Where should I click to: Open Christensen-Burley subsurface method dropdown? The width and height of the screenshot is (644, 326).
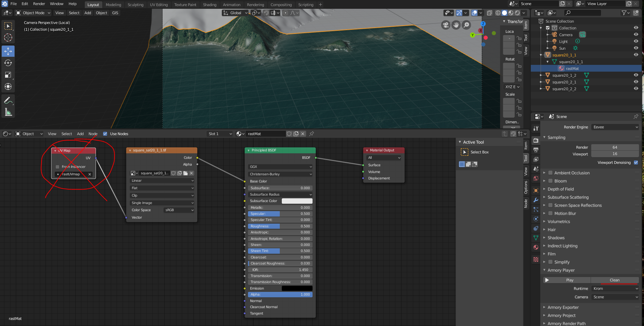click(280, 174)
